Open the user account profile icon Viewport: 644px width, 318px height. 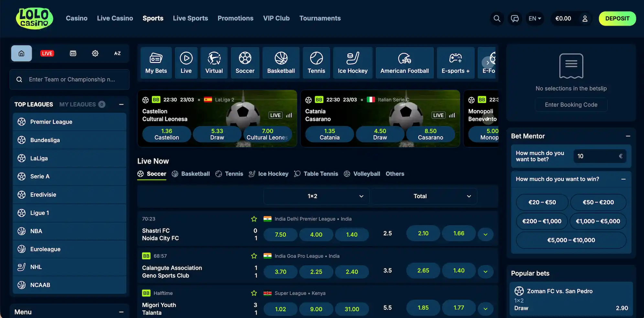(x=585, y=18)
